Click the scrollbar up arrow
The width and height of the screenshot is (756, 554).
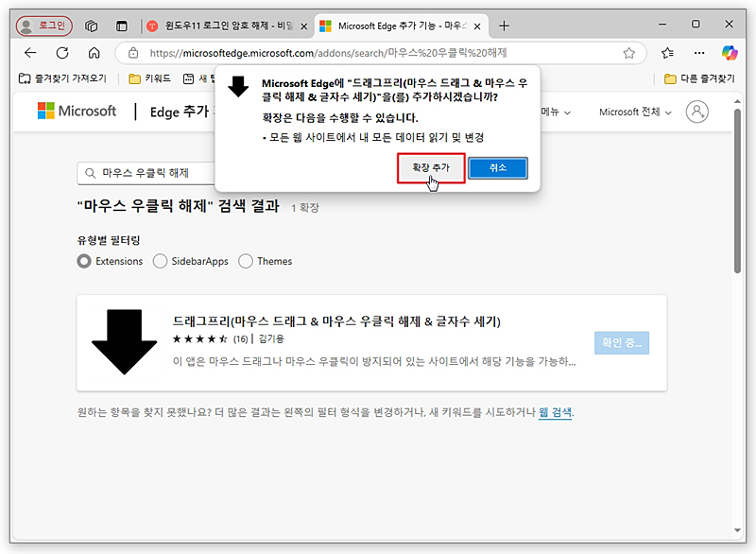coord(737,101)
